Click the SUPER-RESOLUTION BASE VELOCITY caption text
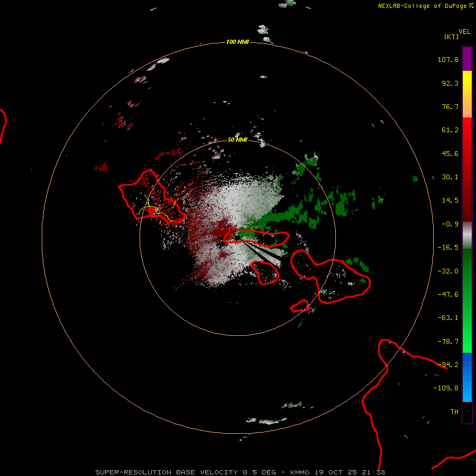The width and height of the screenshot is (476, 476). point(167,472)
